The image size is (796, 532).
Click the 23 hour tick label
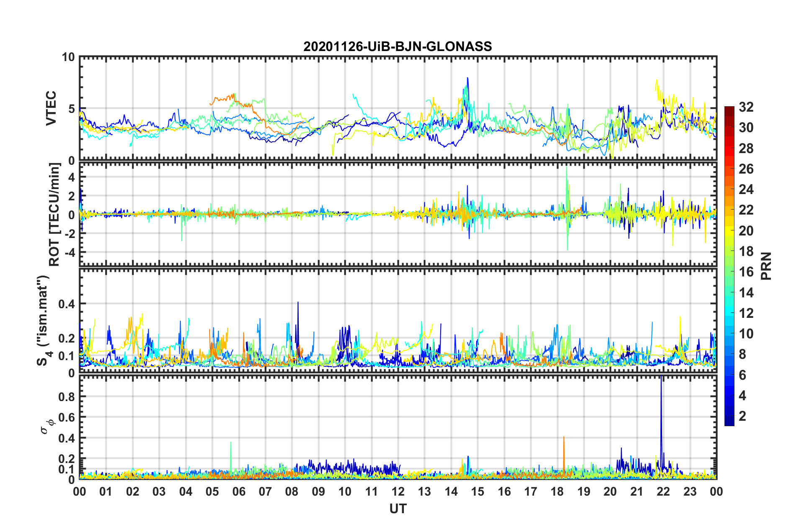click(690, 491)
